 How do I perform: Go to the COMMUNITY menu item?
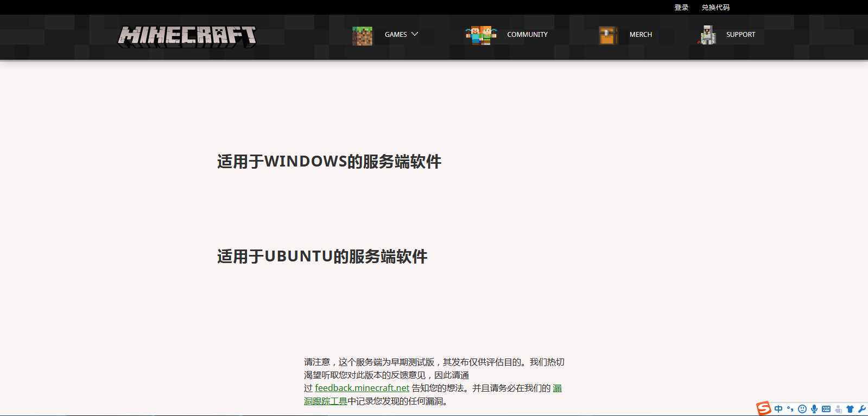click(527, 35)
